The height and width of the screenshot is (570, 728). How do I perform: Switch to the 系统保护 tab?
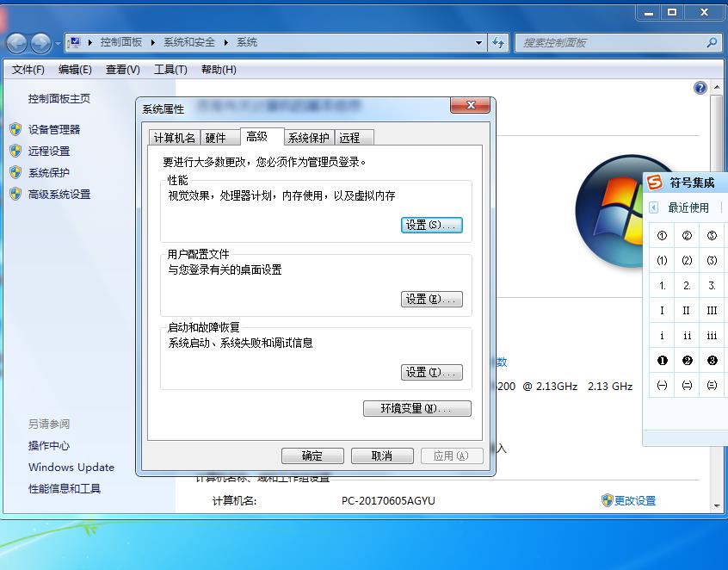click(x=308, y=138)
